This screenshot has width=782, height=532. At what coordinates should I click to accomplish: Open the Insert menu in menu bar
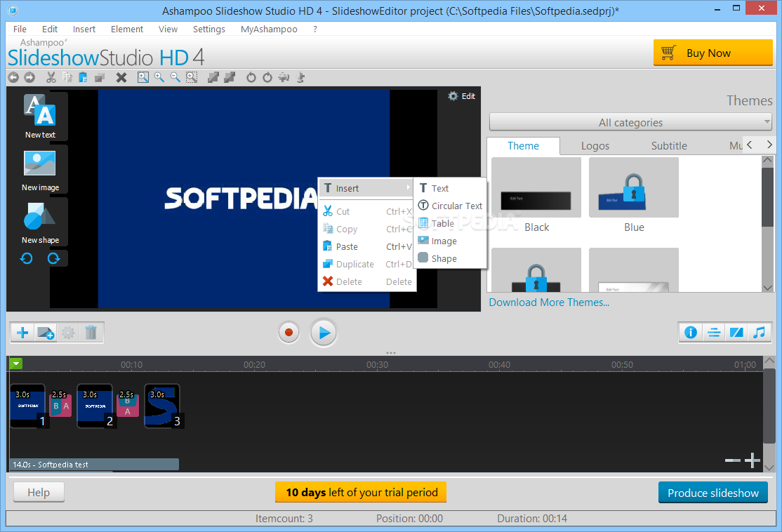[84, 29]
